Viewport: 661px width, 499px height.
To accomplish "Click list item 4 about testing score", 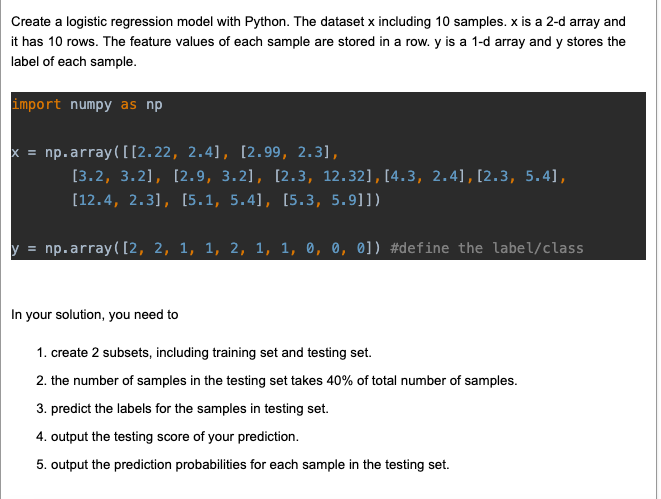I will click(x=167, y=436).
